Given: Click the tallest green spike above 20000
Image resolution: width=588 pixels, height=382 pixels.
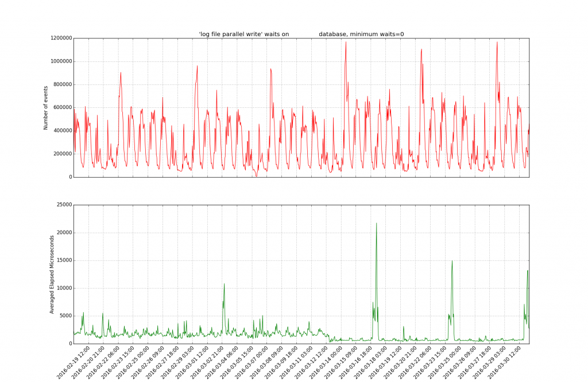Looking at the screenshot, I should pyautogui.click(x=376, y=225).
